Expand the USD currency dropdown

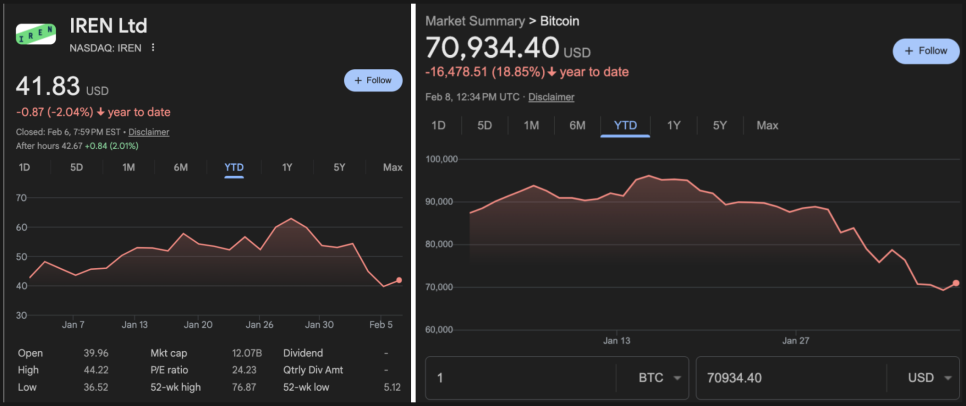pos(934,378)
